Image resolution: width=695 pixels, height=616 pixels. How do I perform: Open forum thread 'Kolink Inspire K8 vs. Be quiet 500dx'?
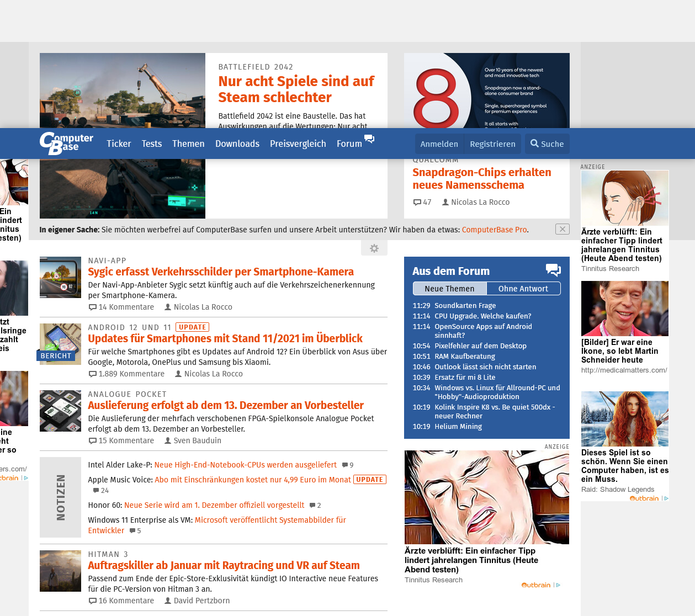(x=495, y=411)
